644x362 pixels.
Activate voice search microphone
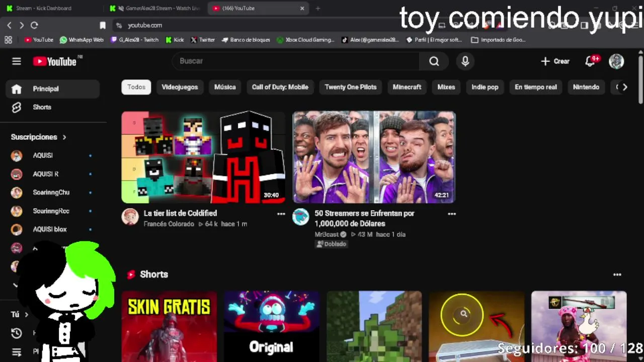point(465,61)
